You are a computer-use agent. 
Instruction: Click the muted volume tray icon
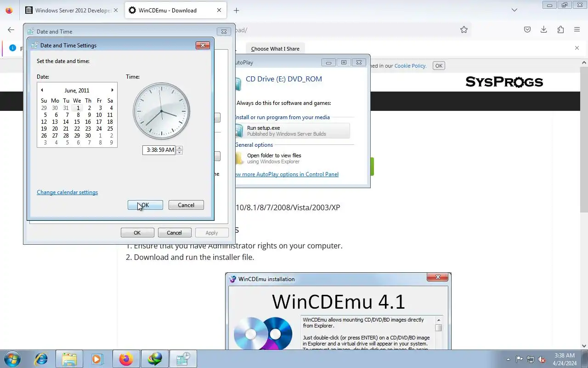click(542, 359)
